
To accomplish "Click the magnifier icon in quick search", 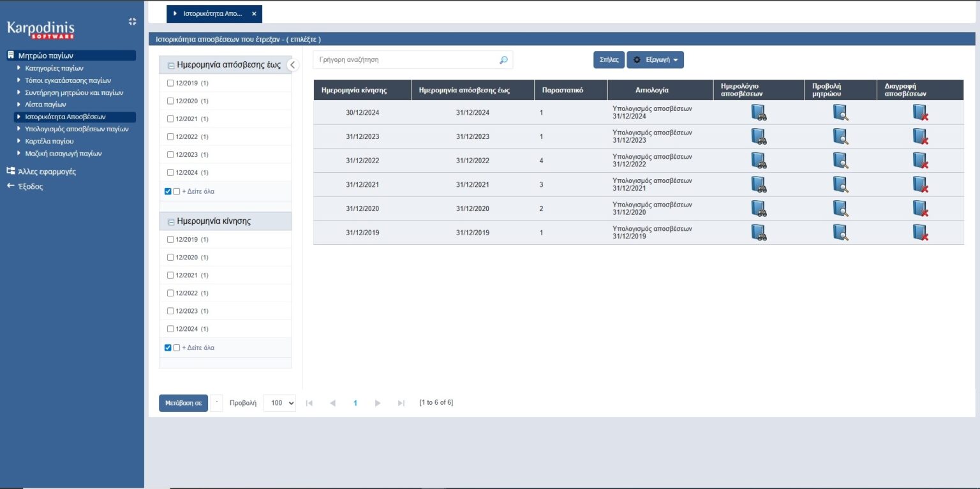I will pyautogui.click(x=503, y=60).
